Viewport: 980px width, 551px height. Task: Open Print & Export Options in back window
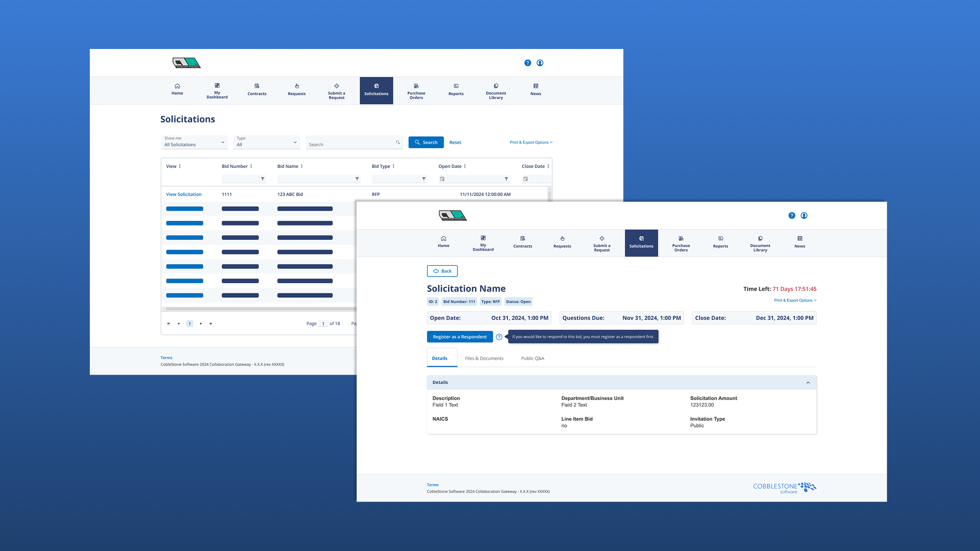click(x=531, y=142)
